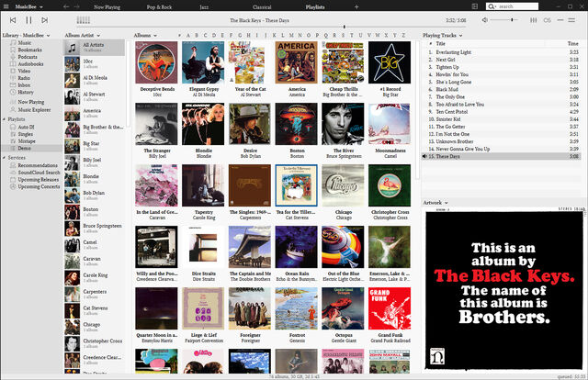
Task: Play track Howlin' for You
Action: pos(501,74)
